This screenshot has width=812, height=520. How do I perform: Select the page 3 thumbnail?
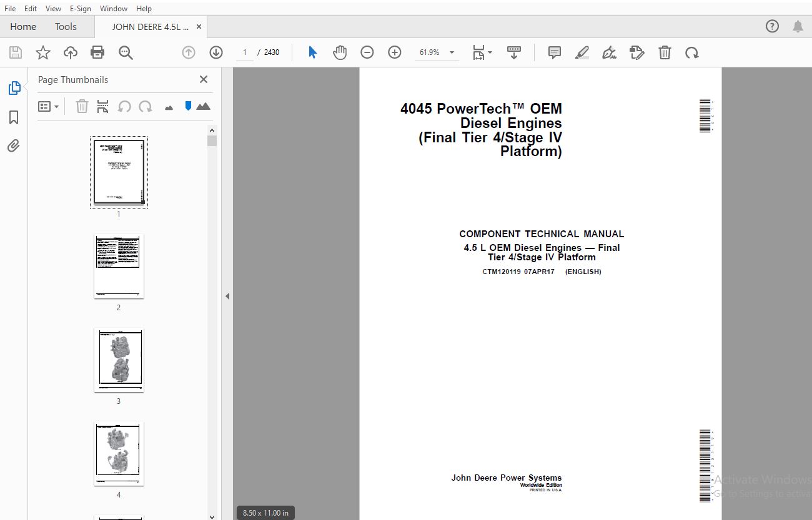pos(119,360)
